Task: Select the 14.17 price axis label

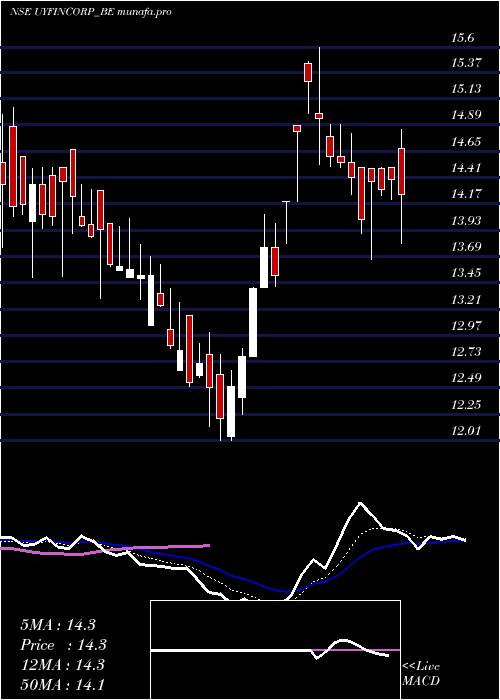Action: click(x=466, y=194)
